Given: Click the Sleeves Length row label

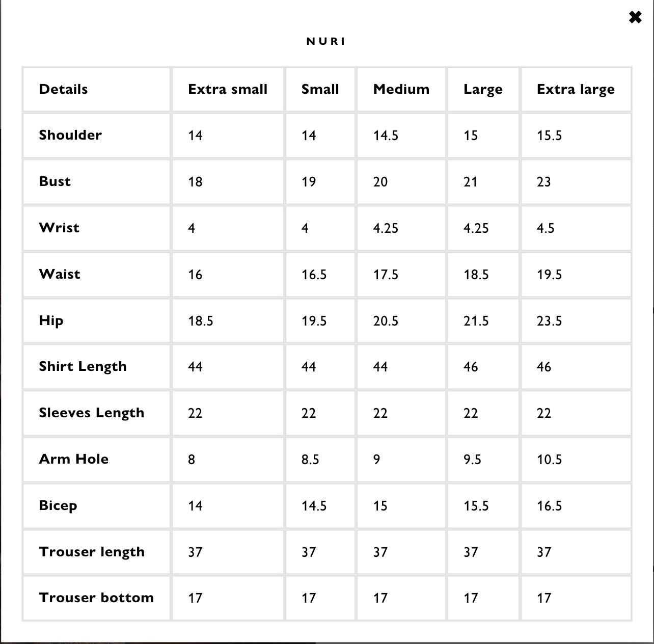Looking at the screenshot, I should click(92, 413).
